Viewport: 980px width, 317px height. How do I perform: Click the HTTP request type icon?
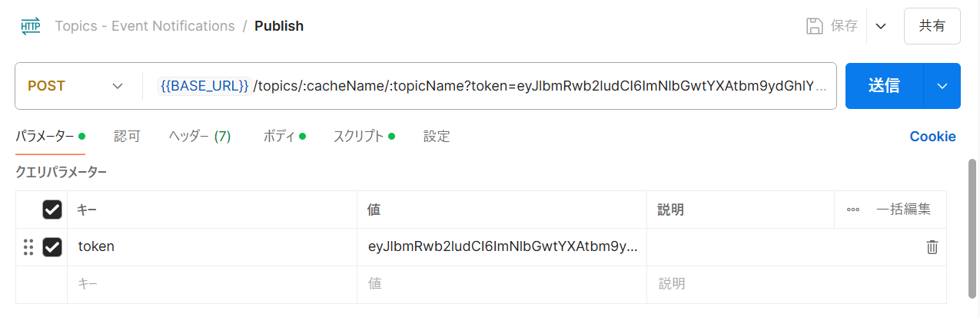click(x=31, y=26)
